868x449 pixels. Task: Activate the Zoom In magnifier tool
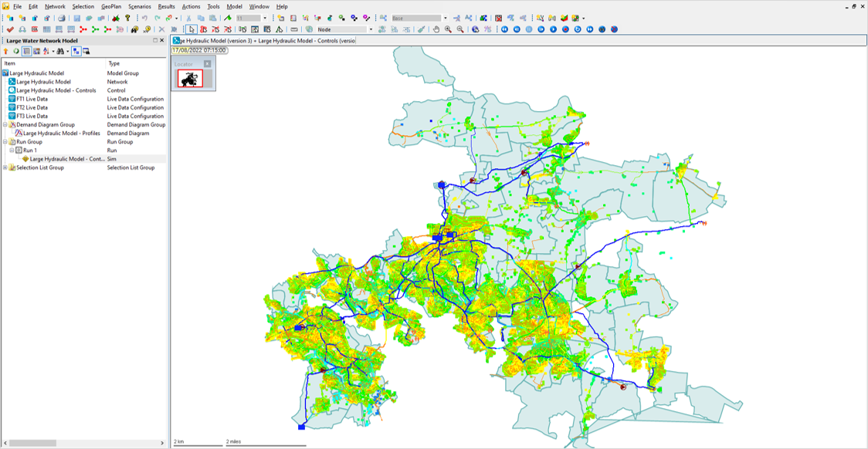pyautogui.click(x=447, y=29)
